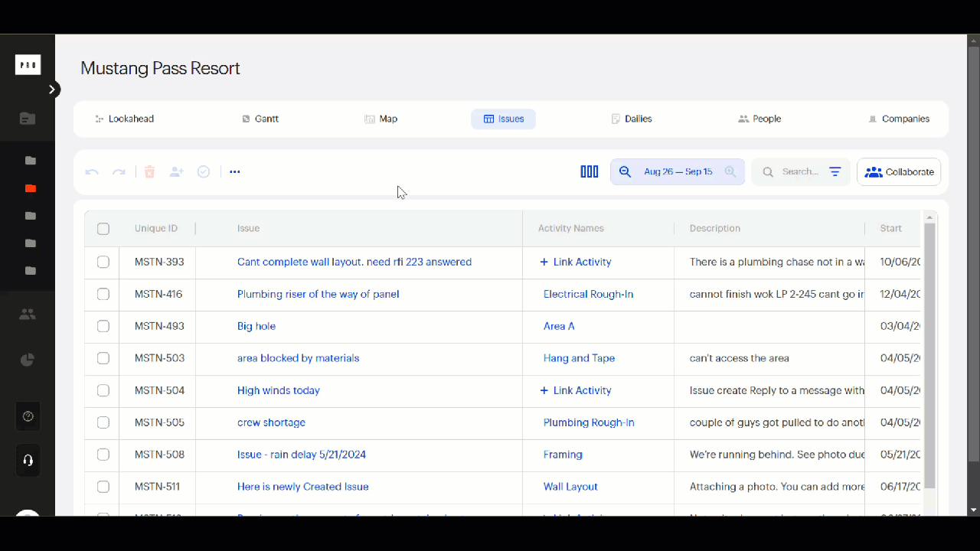Check the MSTN-508 row checkbox
The image size is (980, 551).
[x=103, y=455]
